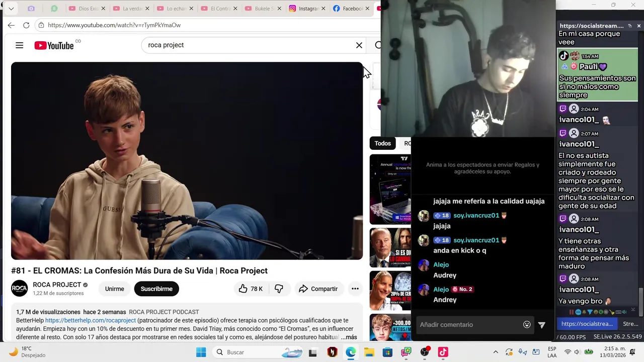Image resolution: width=644 pixels, height=362 pixels.
Task: Open the red shield app on taskbar
Action: [332, 352]
